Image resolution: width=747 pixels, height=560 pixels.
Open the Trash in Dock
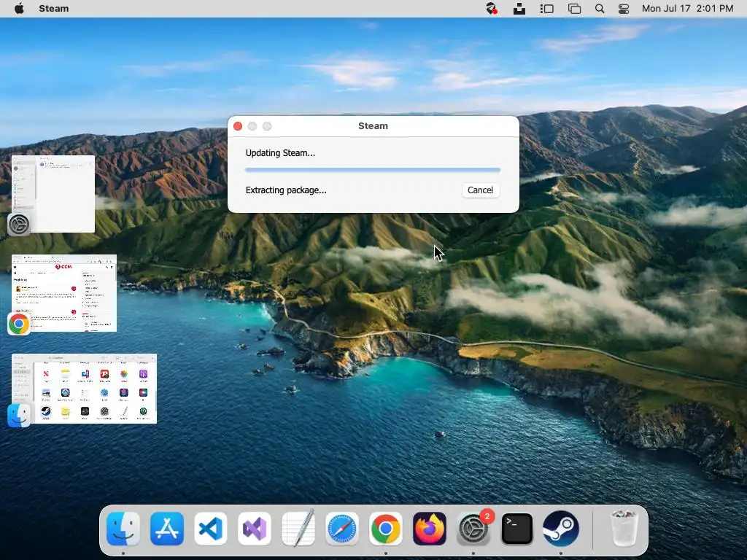tap(624, 528)
